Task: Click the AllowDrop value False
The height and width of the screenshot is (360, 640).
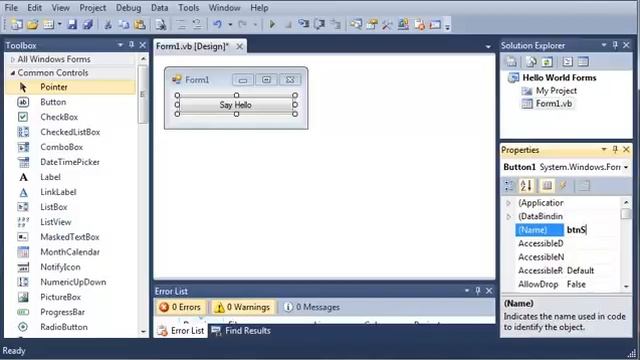Action: point(576,284)
